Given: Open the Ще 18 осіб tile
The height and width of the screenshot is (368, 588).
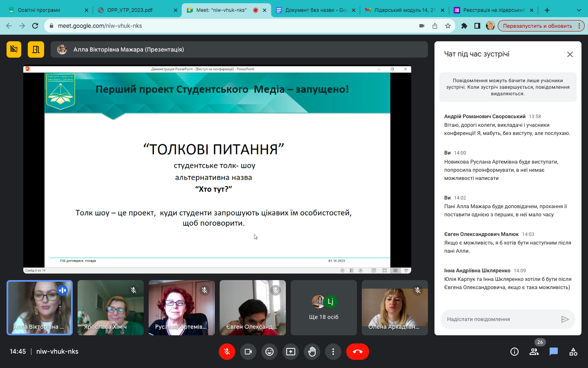Looking at the screenshot, I should [324, 308].
